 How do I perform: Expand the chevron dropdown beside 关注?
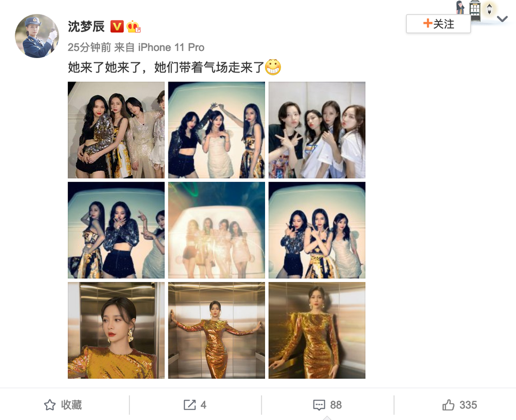(x=502, y=19)
